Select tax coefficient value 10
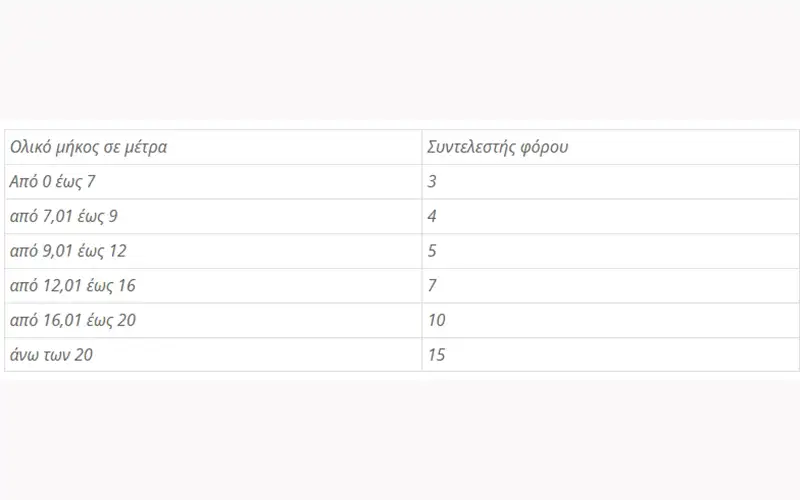 tap(436, 320)
